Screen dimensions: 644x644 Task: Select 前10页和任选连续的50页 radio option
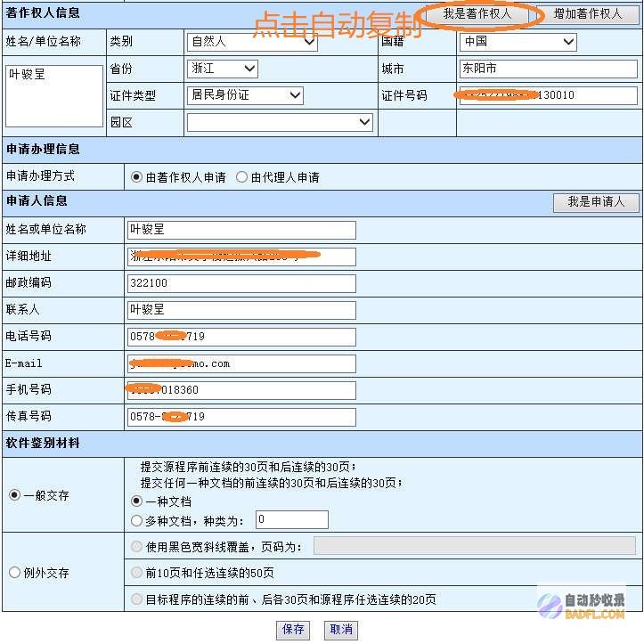pyautogui.click(x=136, y=573)
